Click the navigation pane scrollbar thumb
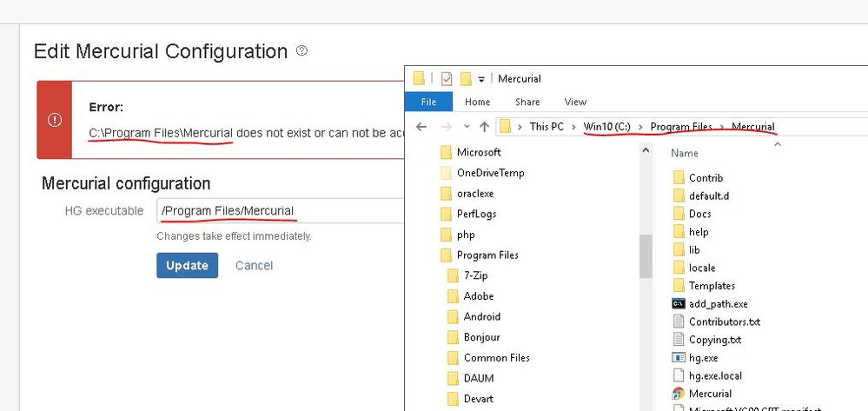The width and height of the screenshot is (868, 411). pyautogui.click(x=646, y=256)
